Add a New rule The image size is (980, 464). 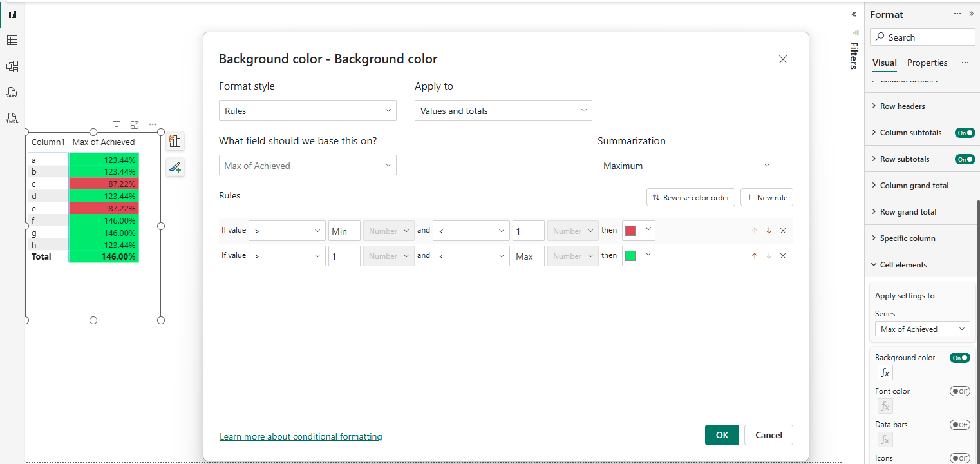[x=767, y=198]
